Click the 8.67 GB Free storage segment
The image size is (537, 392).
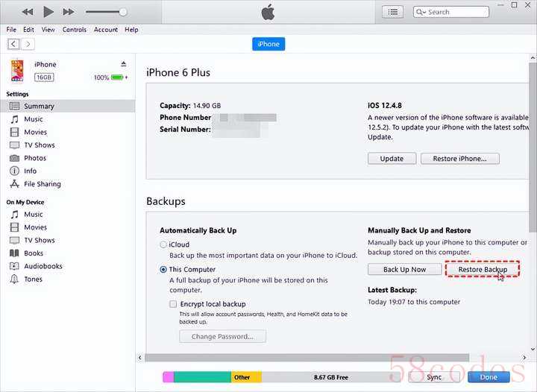pyautogui.click(x=331, y=377)
